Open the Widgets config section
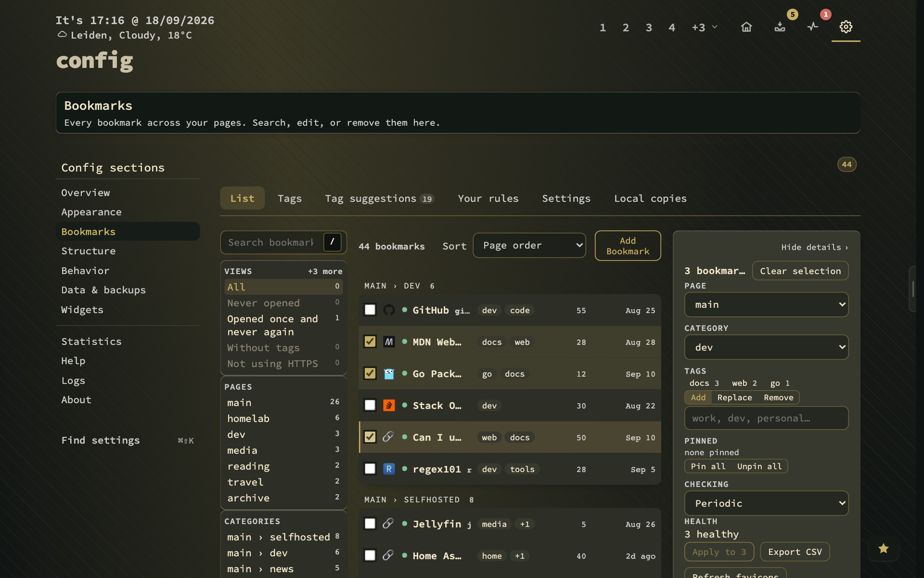Viewport: 924px width, 578px height. tap(128, 310)
